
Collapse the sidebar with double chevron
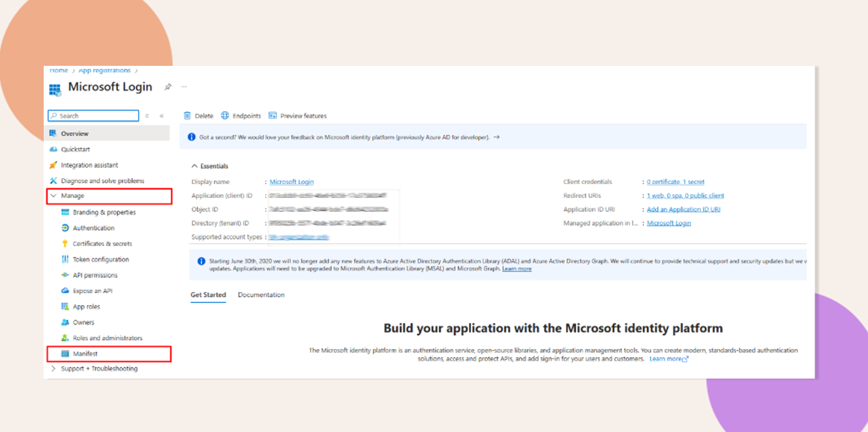(162, 116)
